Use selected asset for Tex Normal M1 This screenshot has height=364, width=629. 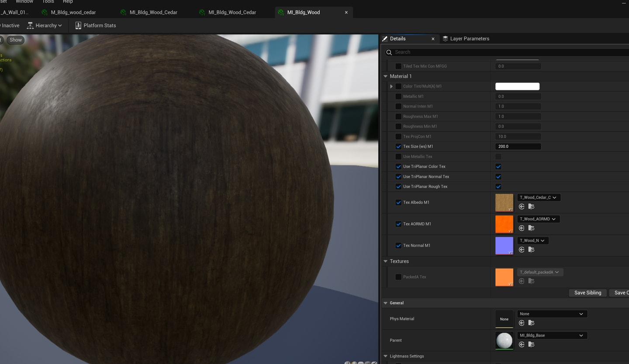click(x=522, y=250)
